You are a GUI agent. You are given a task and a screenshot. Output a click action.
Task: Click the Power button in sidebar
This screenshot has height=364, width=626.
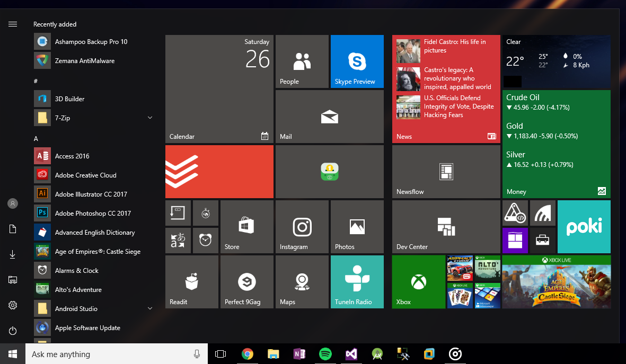13,331
